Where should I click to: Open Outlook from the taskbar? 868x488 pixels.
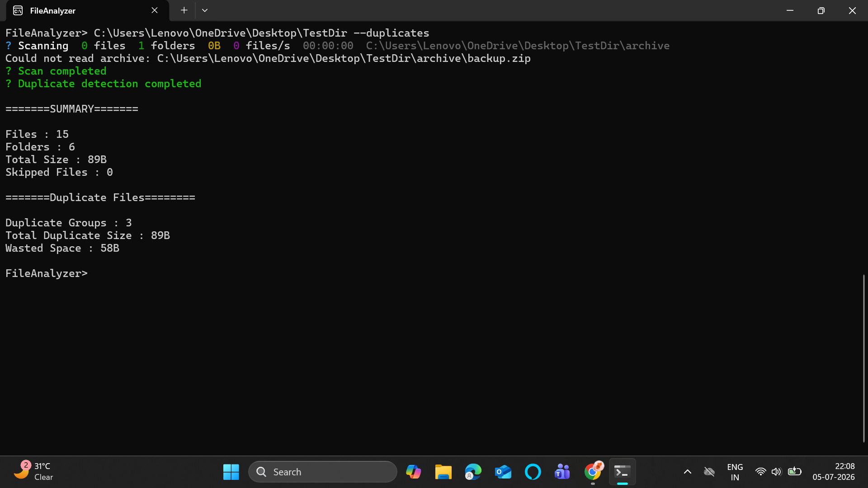pyautogui.click(x=503, y=472)
